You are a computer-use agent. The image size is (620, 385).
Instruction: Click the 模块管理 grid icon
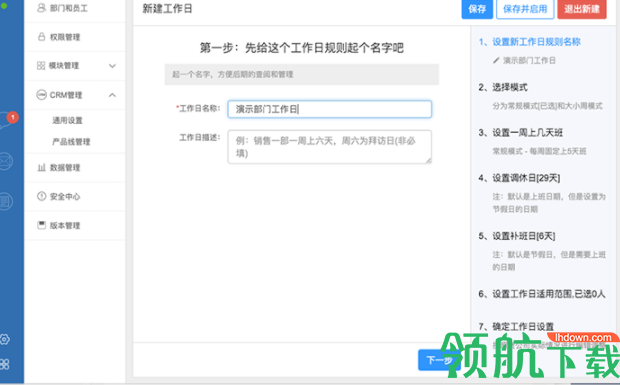tap(41, 66)
